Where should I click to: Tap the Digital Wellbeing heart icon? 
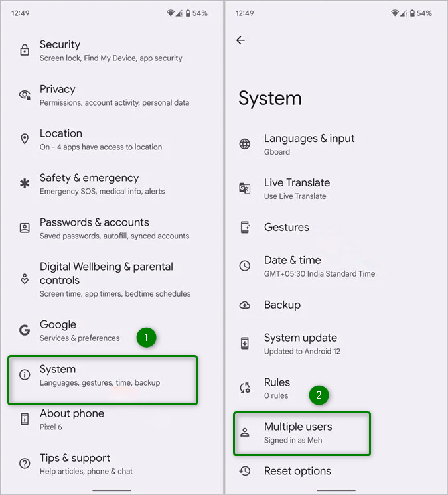point(25,279)
